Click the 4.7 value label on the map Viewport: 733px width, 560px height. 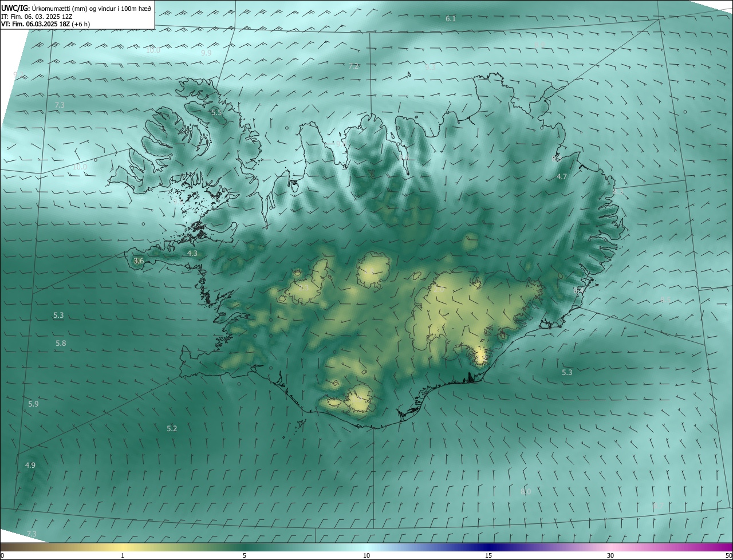click(562, 177)
